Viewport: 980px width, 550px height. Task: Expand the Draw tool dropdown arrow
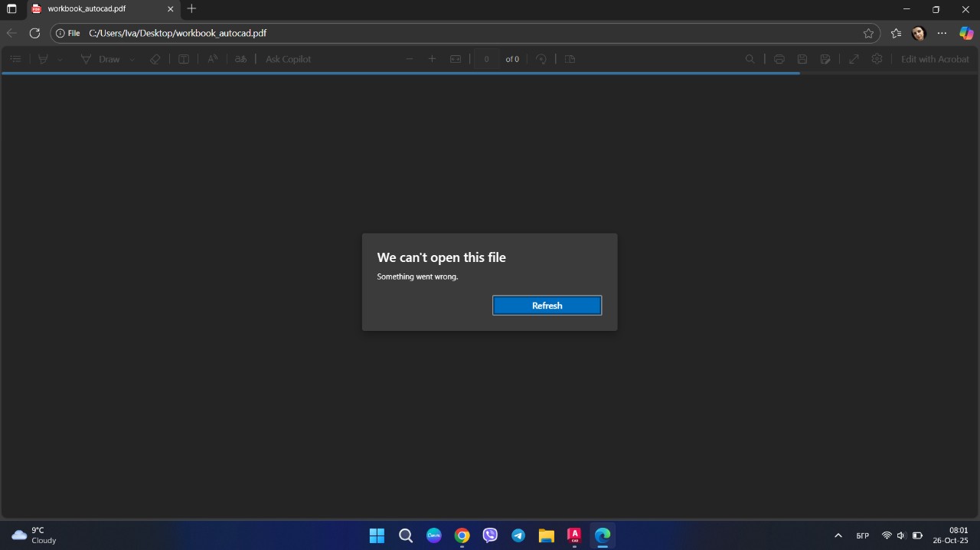coord(132,59)
